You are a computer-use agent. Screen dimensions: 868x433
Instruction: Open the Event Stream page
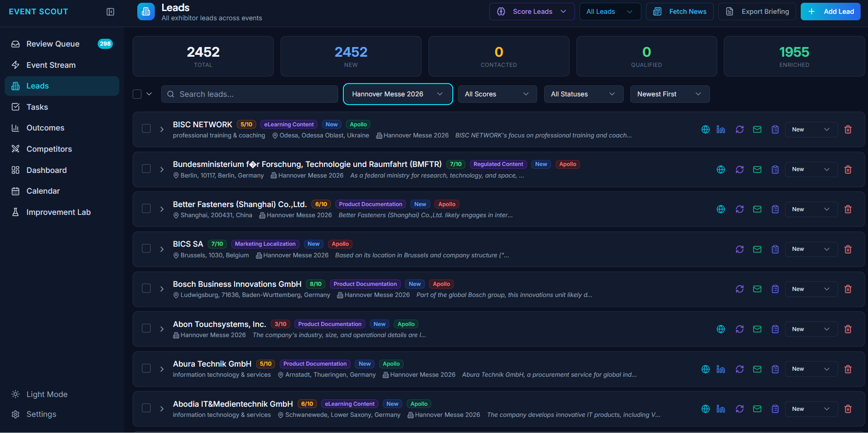click(x=62, y=65)
